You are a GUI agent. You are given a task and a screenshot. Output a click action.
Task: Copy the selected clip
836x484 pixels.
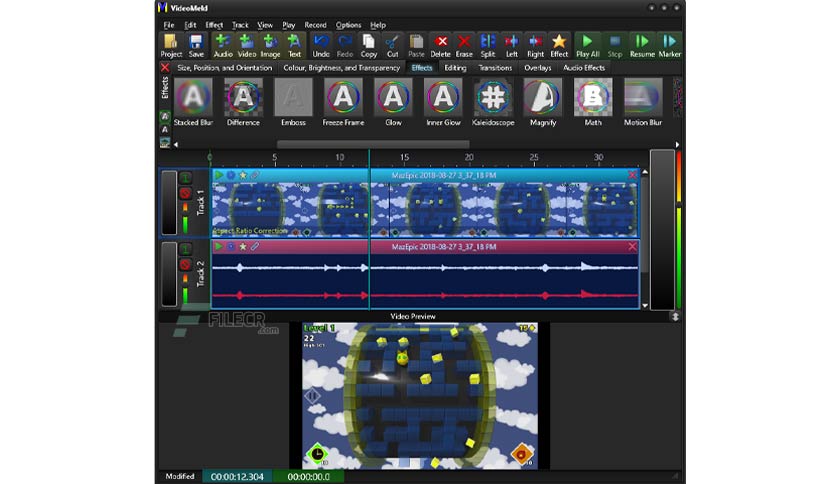coord(368,45)
